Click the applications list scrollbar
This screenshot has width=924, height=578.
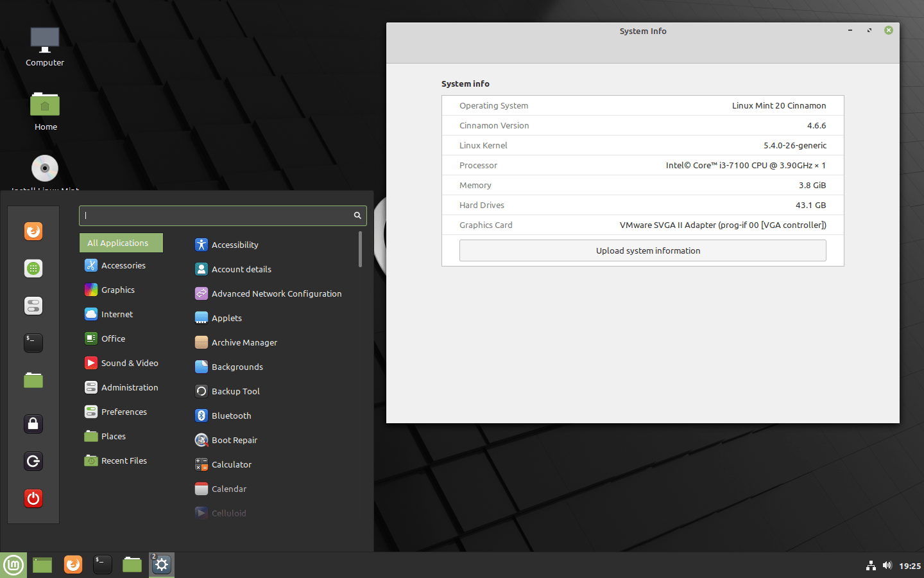click(360, 250)
